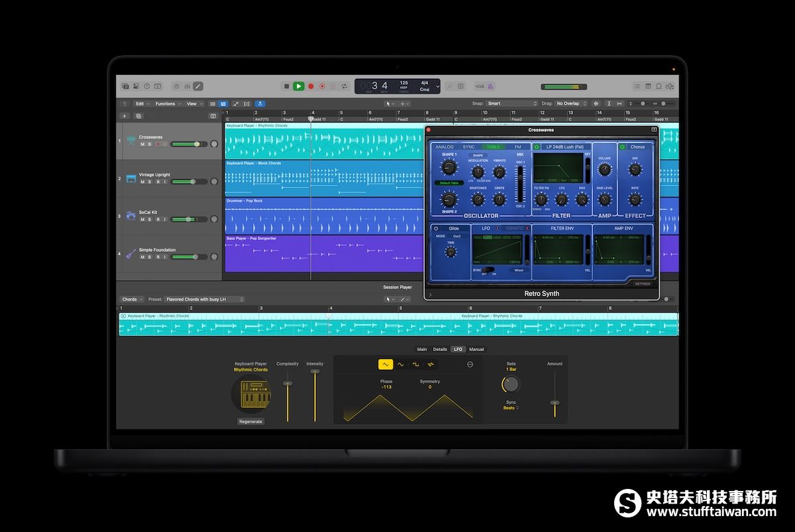Click the SoCal Kit drum icon
Viewport: 795px width, 532px height.
131,216
